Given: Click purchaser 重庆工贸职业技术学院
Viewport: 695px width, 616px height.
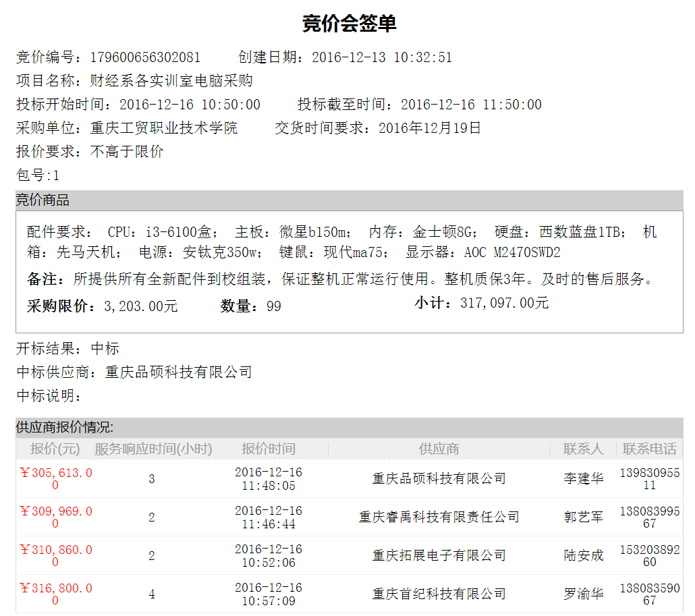Looking at the screenshot, I should pyautogui.click(x=163, y=128).
